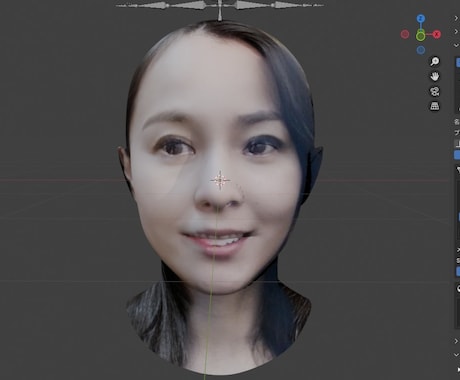
Task: Click the red X axis gizmo handle
Action: click(437, 34)
